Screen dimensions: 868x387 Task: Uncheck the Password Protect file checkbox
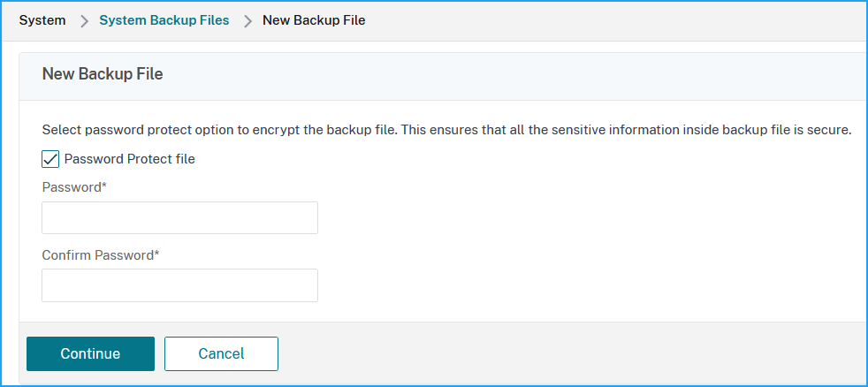point(50,159)
